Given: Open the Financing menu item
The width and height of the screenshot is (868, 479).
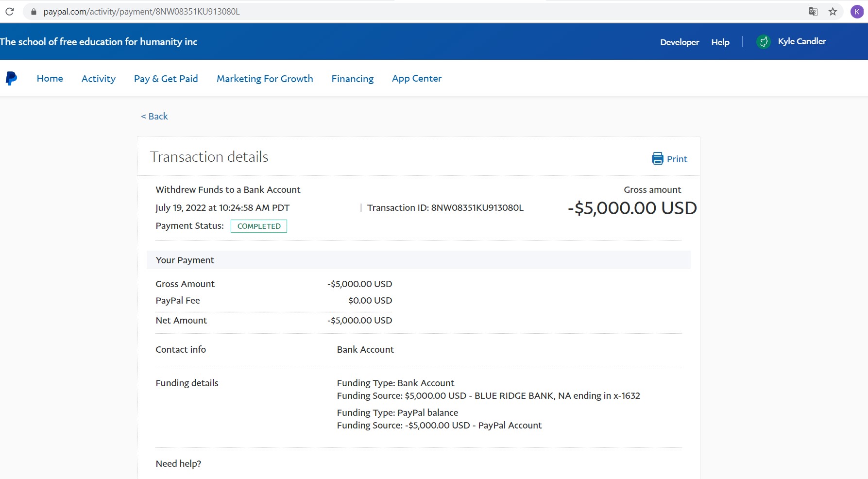Looking at the screenshot, I should point(353,79).
